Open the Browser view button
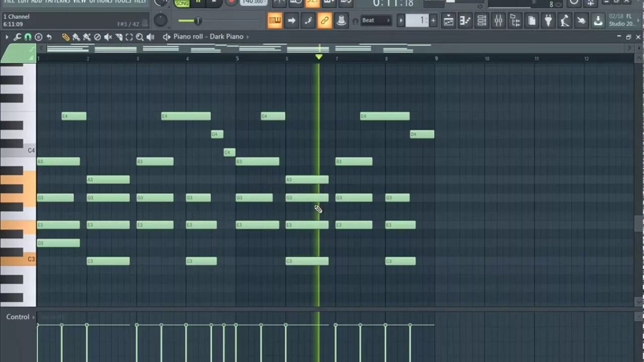The width and height of the screenshot is (644, 362). pos(515,21)
